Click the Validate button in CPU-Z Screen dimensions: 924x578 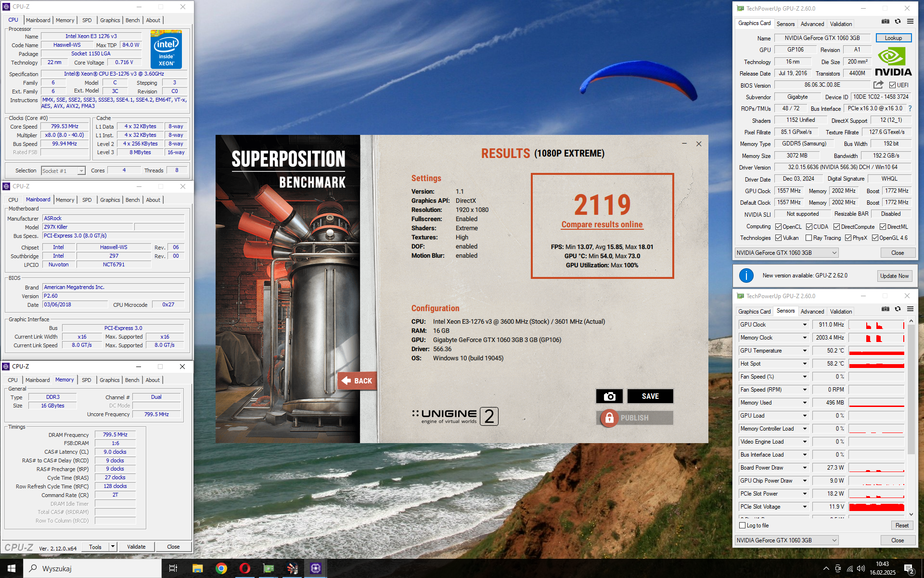point(136,547)
